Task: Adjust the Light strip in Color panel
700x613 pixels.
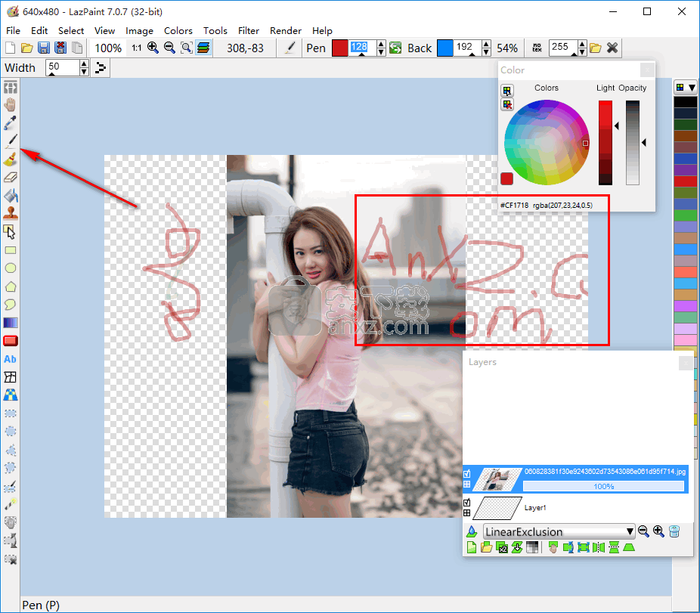Action: (606, 142)
